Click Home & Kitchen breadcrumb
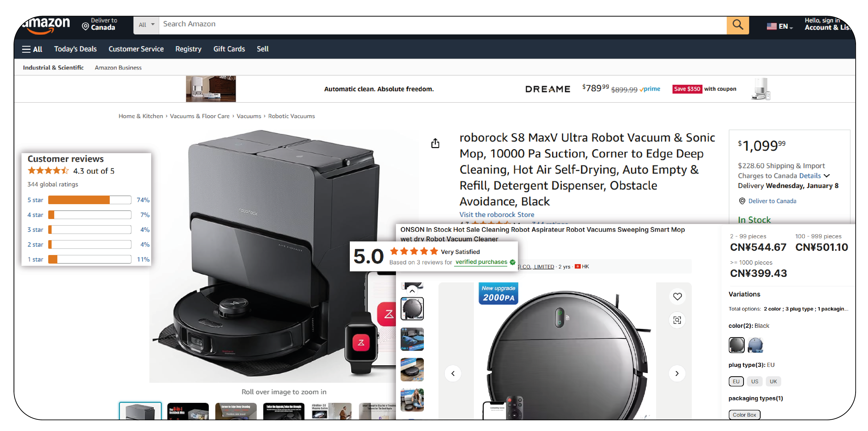Image resolution: width=868 pixels, height=431 pixels. (140, 116)
